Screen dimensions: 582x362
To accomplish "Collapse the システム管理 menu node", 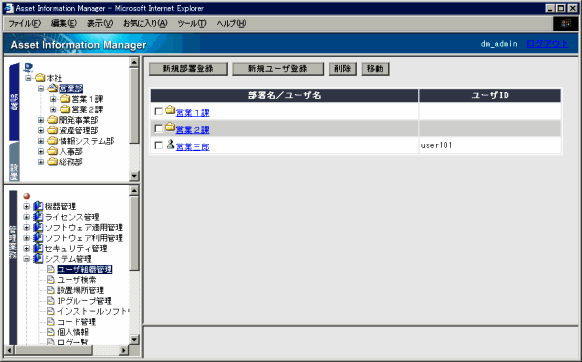I will [x=26, y=258].
